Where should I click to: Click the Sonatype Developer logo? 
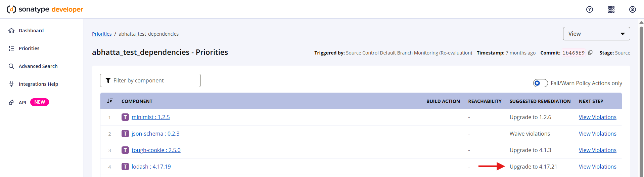tap(45, 9)
